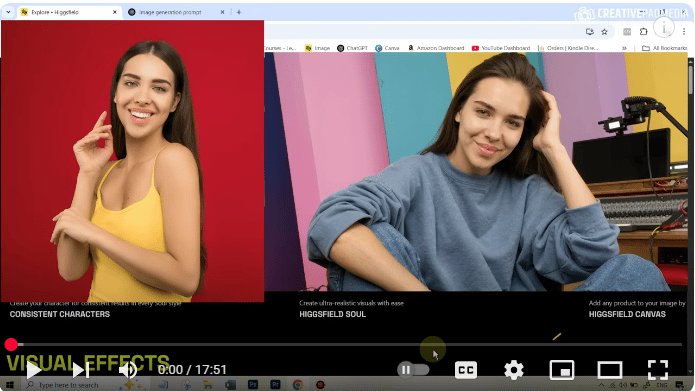Open Photoshop from the taskbar
The height and width of the screenshot is (391, 695).
click(x=253, y=385)
